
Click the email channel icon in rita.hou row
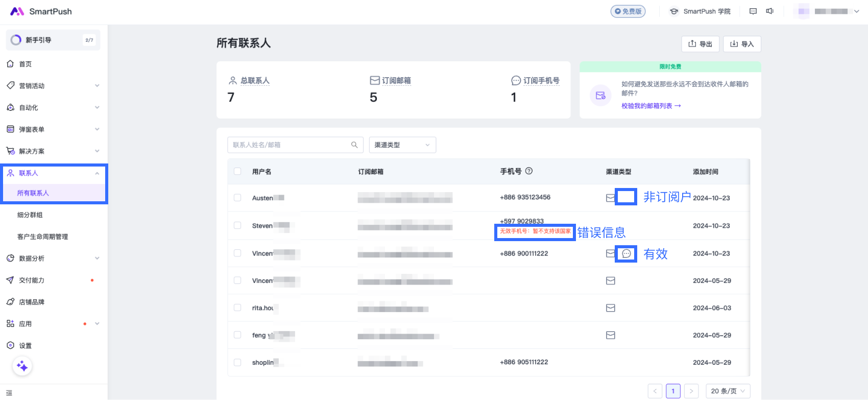point(610,308)
